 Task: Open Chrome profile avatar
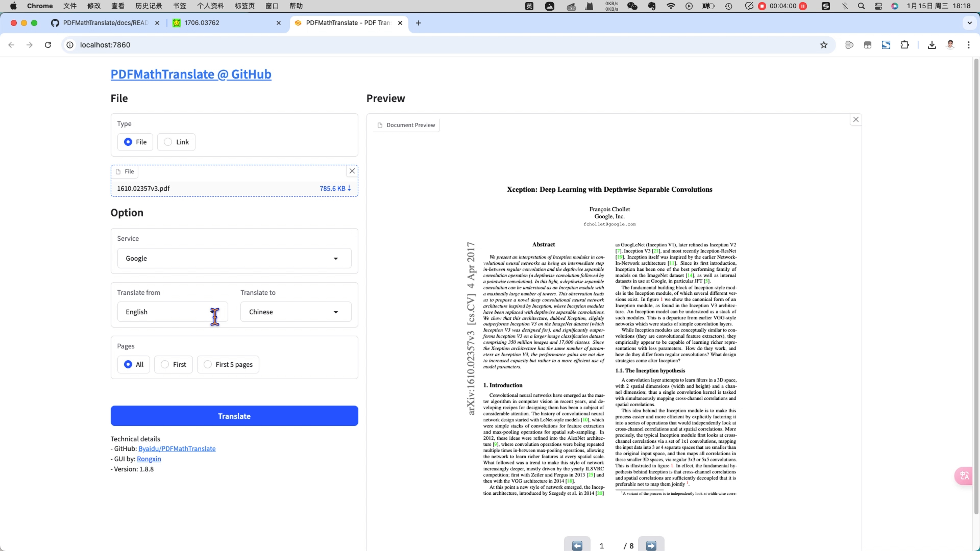(950, 45)
